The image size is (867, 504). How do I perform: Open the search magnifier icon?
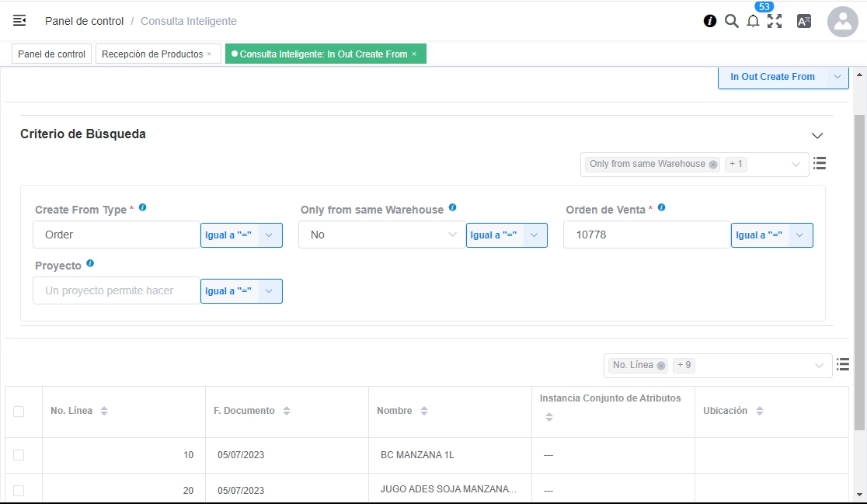point(731,21)
